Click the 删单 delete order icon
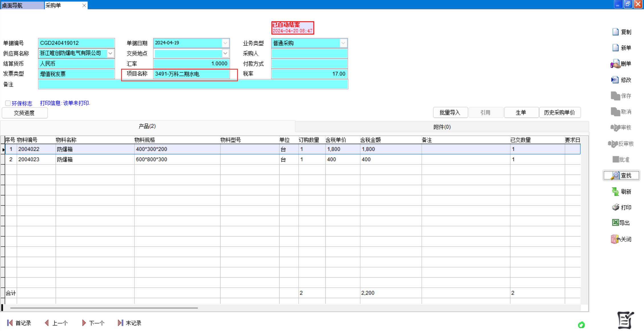 615,64
